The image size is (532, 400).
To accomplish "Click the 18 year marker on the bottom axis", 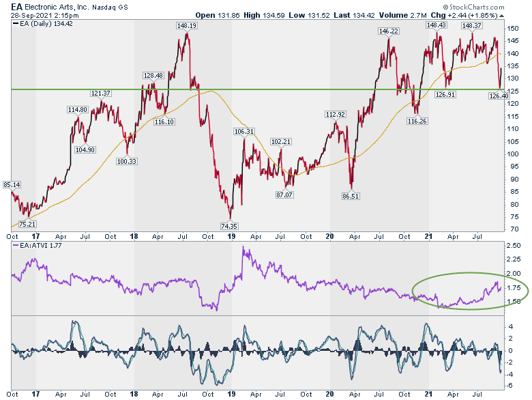I will 134,394.
